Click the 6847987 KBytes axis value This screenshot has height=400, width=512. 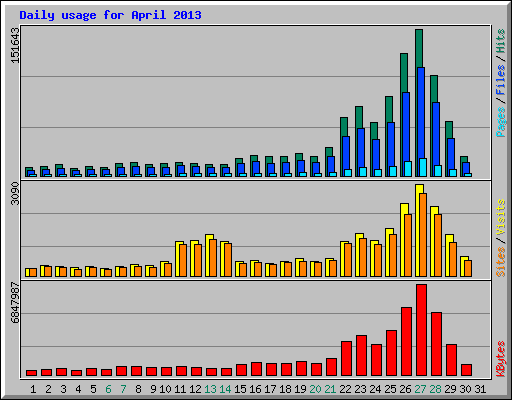(x=15, y=303)
